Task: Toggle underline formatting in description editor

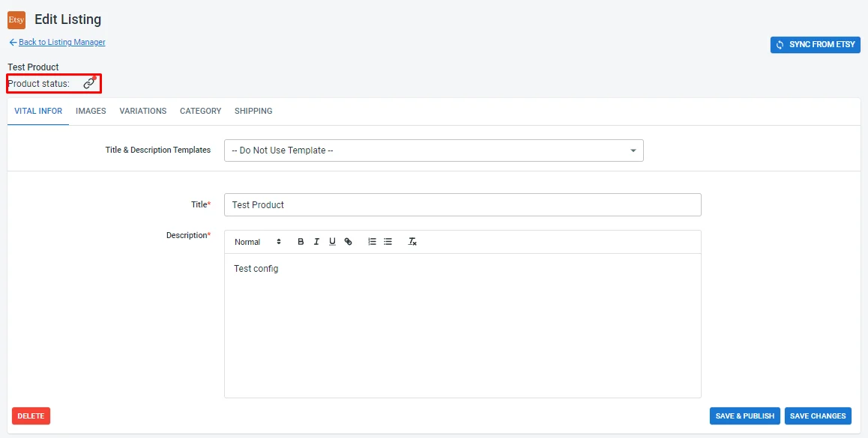Action: tap(332, 242)
